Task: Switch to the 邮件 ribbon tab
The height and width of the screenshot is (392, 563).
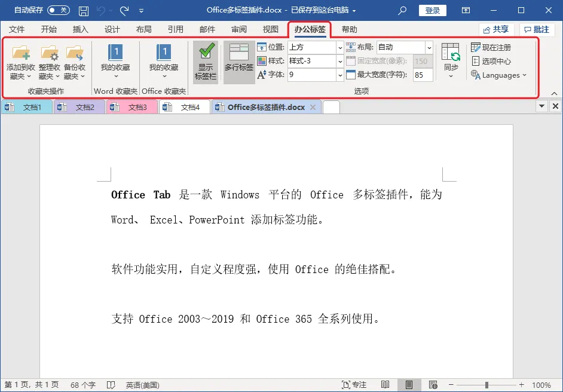Action: click(x=207, y=29)
